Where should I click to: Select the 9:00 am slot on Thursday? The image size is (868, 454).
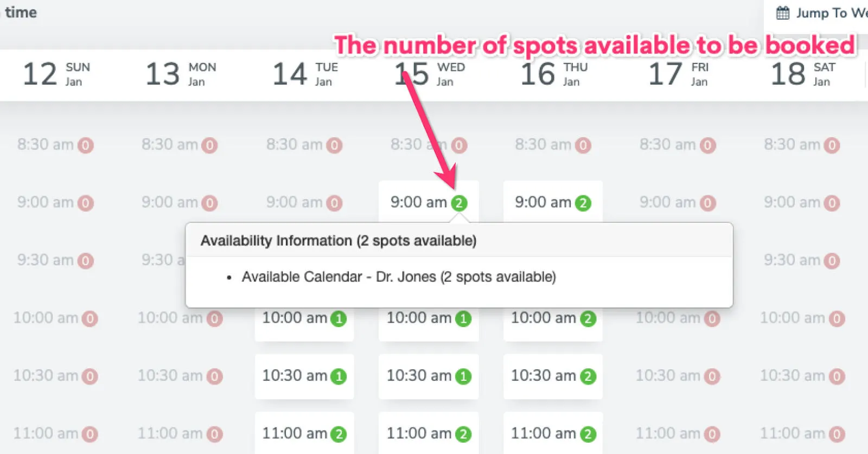tap(552, 202)
